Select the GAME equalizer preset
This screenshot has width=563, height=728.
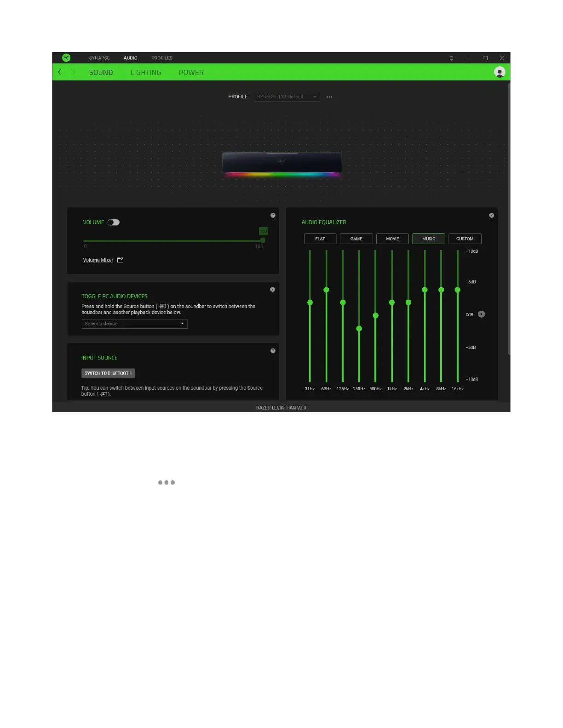click(356, 239)
